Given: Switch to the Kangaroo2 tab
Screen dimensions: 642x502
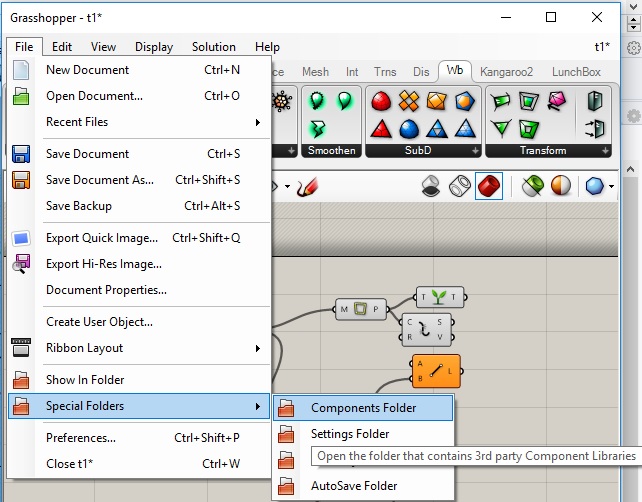Looking at the screenshot, I should coord(506,72).
